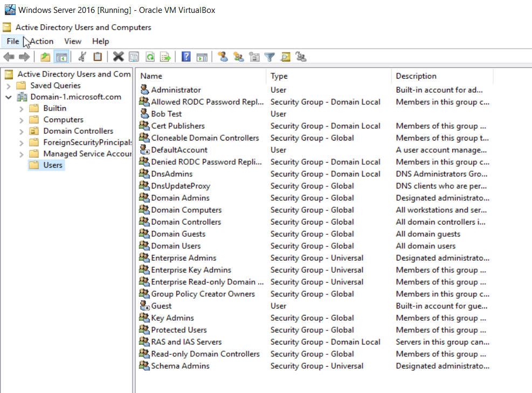This screenshot has height=393, width=532.
Task: Create new organizational unit toolbar icon
Action: pos(254,57)
